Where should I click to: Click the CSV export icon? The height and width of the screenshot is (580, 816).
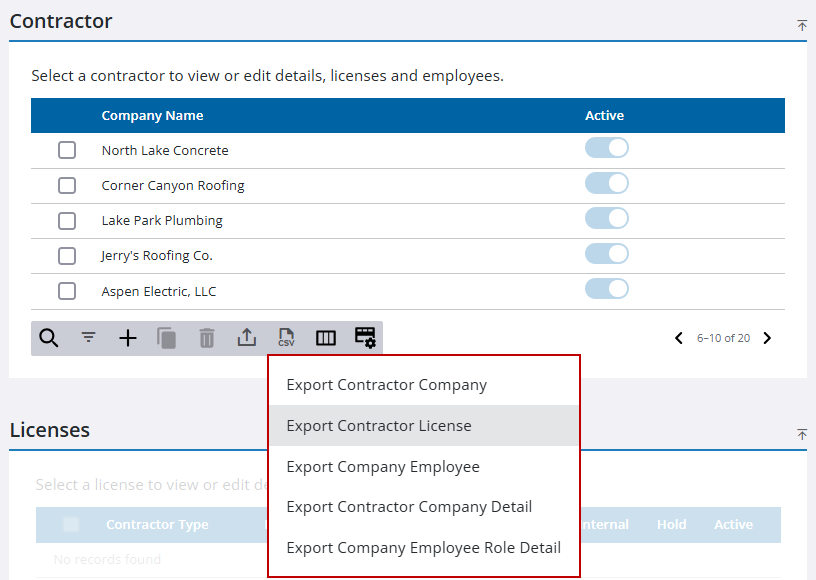(286, 338)
